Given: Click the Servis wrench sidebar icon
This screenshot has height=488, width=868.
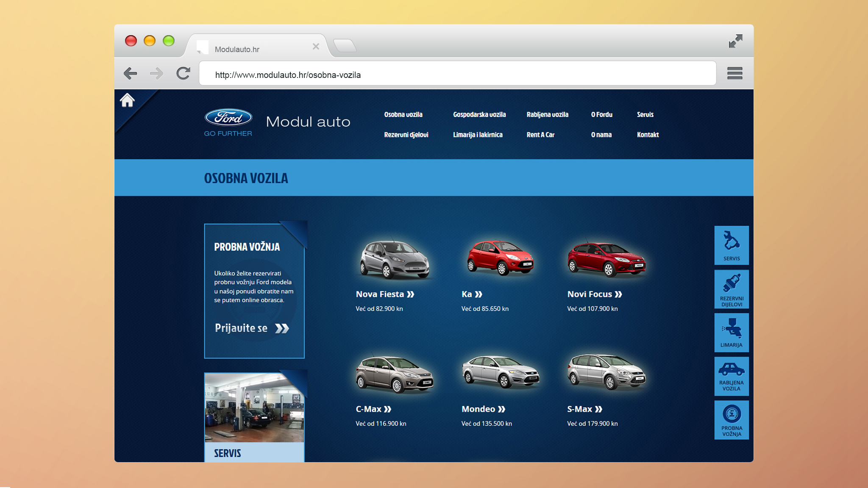Looking at the screenshot, I should pos(732,245).
